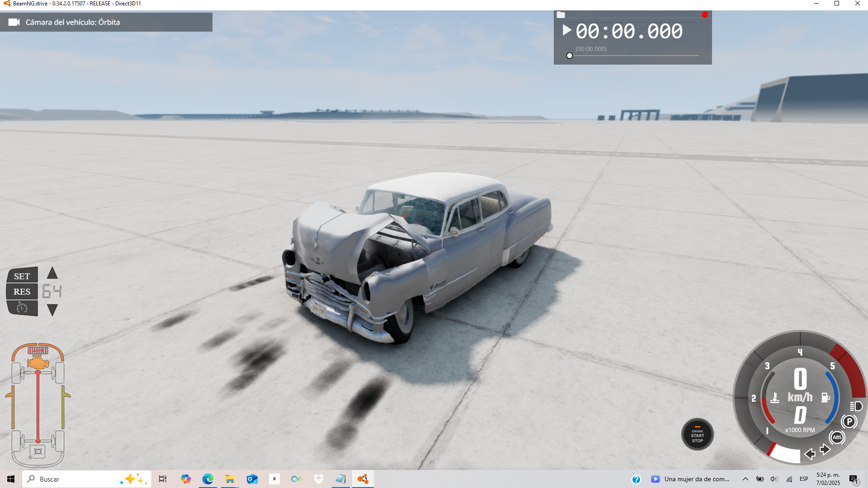Click the replay timeline slider handle
868x488 pixels.
(x=570, y=56)
